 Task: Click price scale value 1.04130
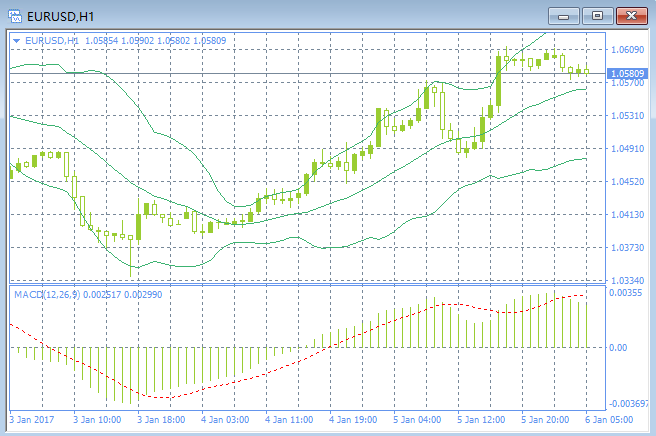[627, 215]
